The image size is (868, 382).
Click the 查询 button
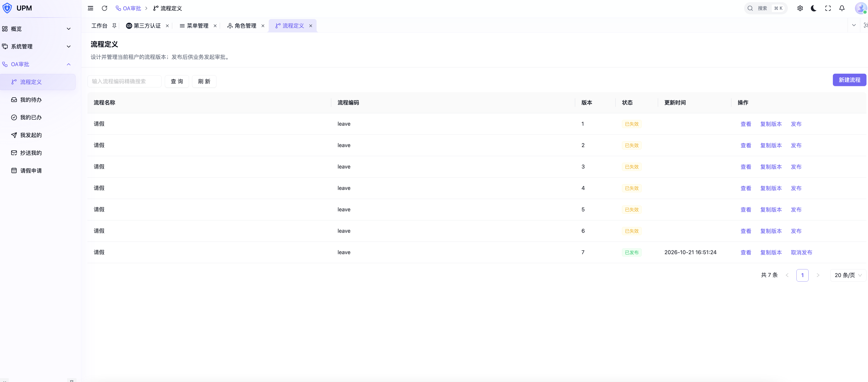click(177, 81)
